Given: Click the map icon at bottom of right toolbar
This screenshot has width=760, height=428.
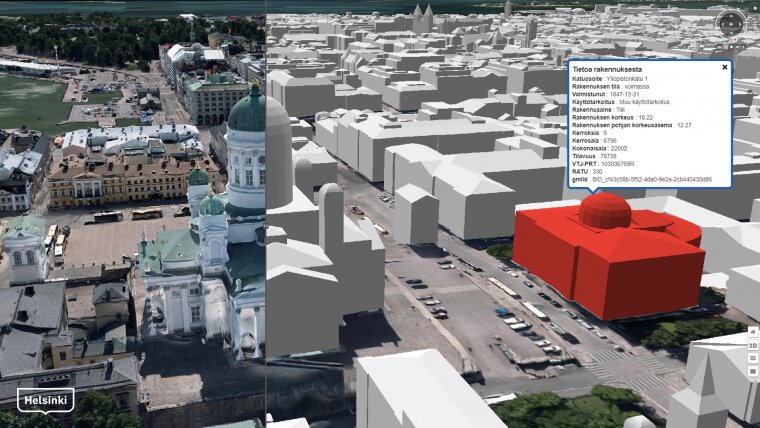Looking at the screenshot, I should 753,371.
